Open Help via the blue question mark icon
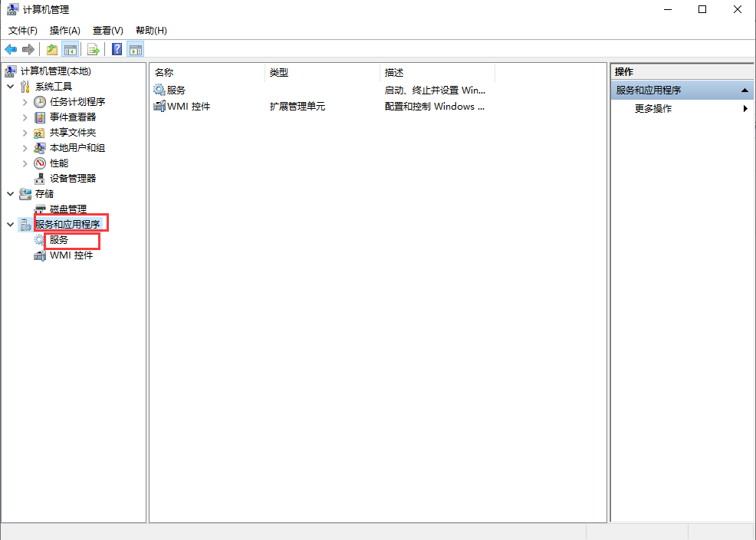The height and width of the screenshot is (540, 756). pyautogui.click(x=117, y=50)
